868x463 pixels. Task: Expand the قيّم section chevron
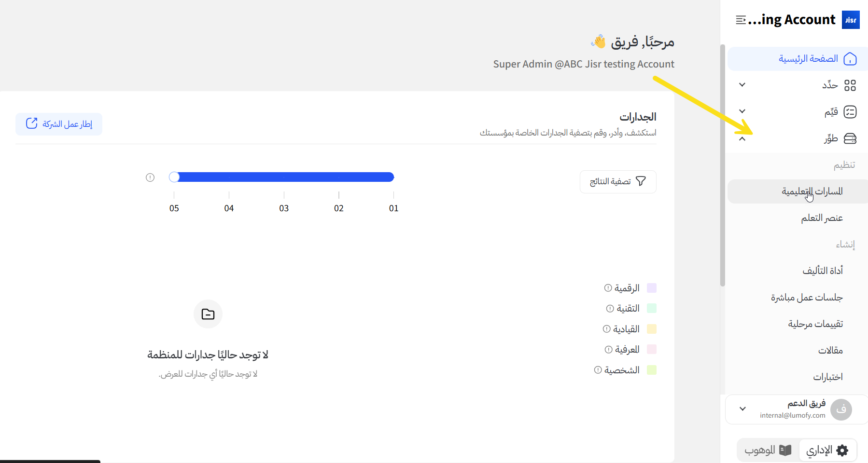pos(742,111)
